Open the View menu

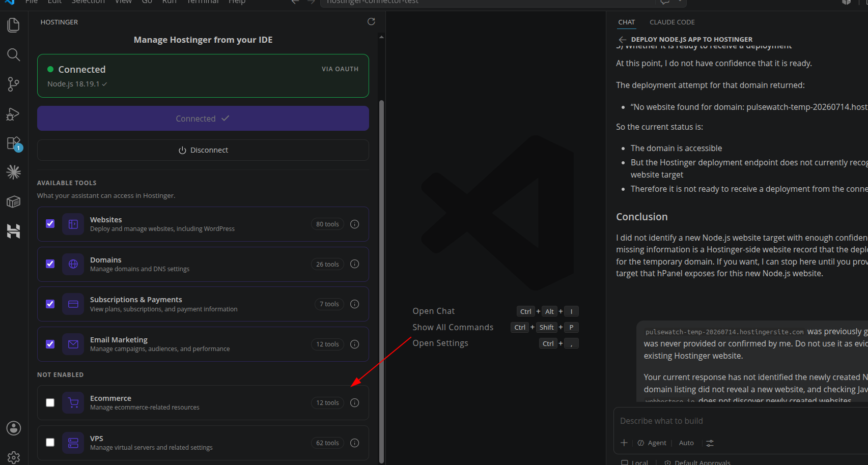(x=123, y=2)
